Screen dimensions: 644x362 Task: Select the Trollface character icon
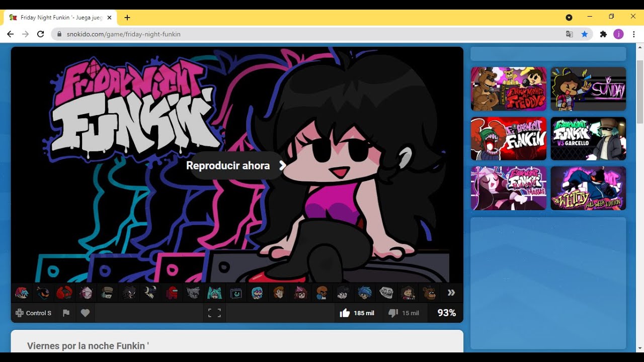385,293
